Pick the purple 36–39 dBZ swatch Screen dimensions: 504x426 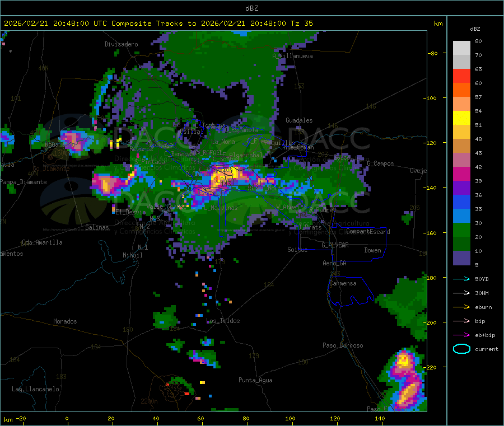461,188
